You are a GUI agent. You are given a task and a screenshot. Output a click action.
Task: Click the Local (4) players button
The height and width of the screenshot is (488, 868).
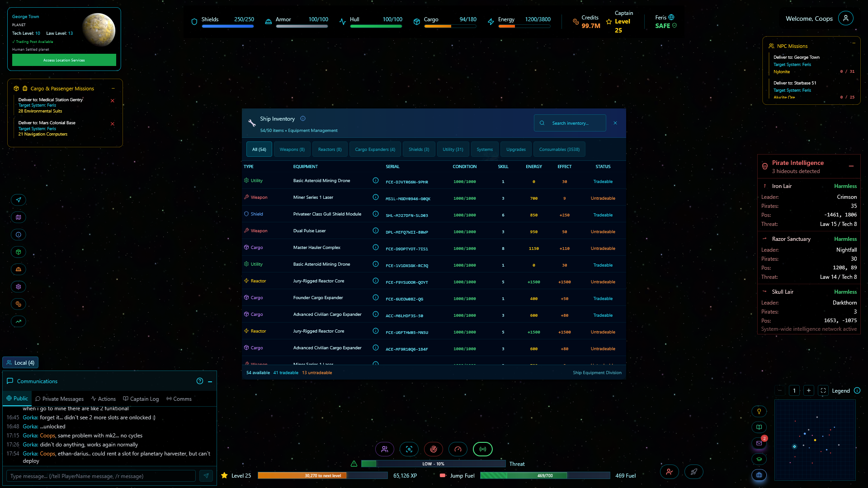20,363
